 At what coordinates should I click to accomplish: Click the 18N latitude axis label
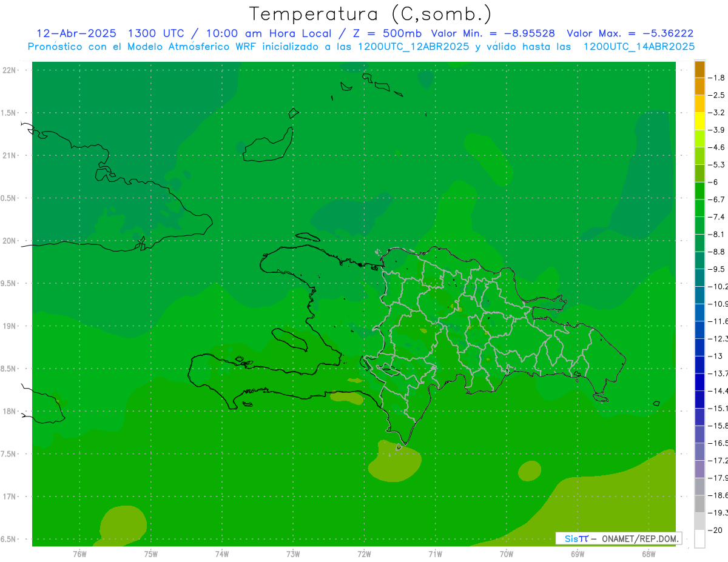click(9, 412)
